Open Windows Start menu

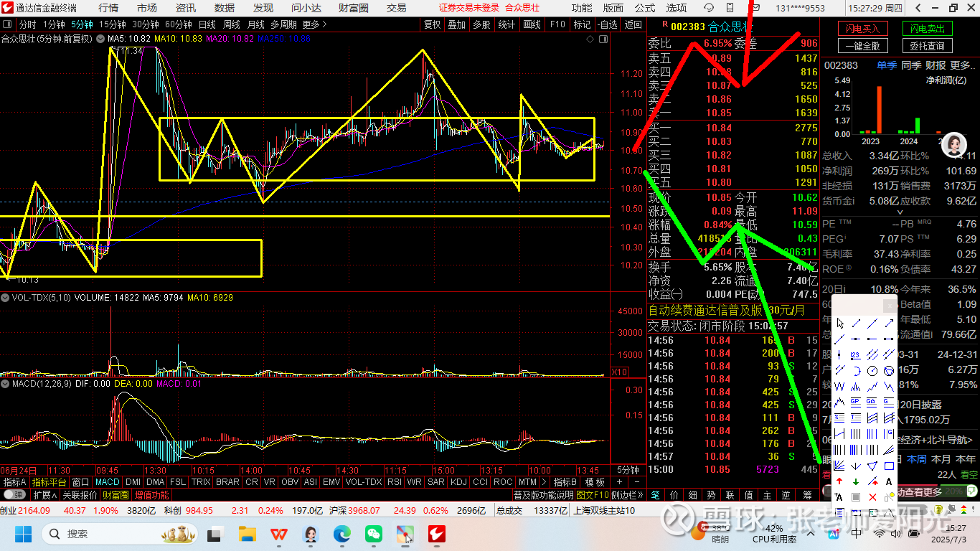[23, 534]
